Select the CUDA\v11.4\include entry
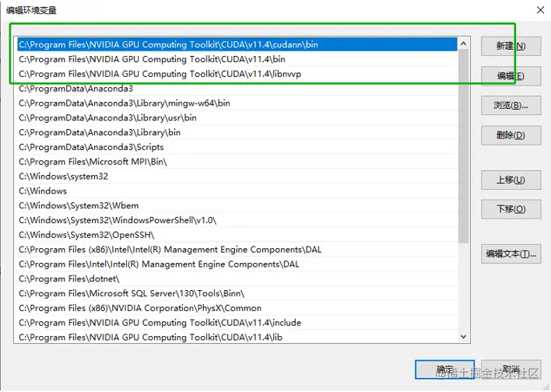 [x=237, y=323]
